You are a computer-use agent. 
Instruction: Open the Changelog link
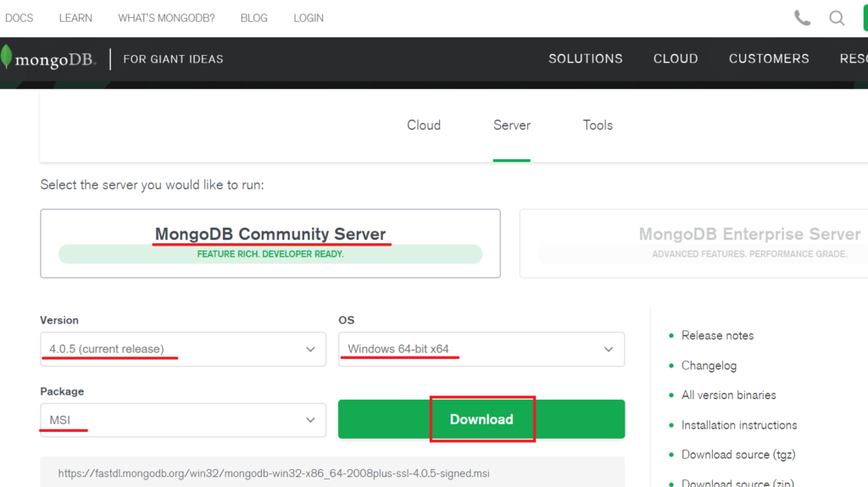709,366
